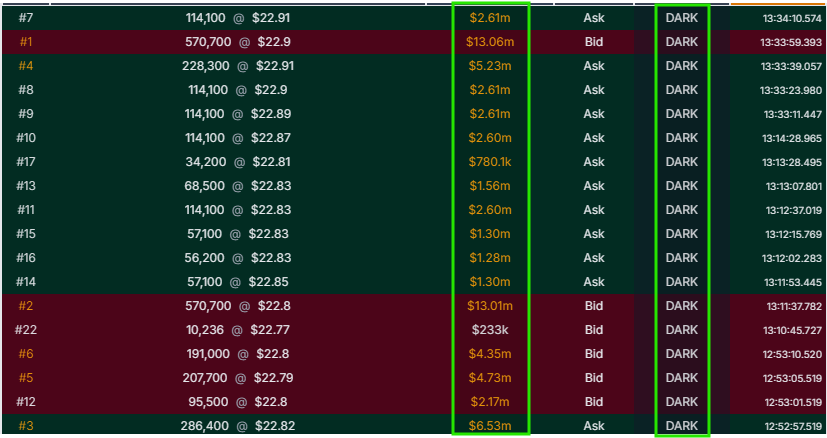Select rank cell #3
Image resolution: width=827 pixels, height=438 pixels.
coord(26,426)
